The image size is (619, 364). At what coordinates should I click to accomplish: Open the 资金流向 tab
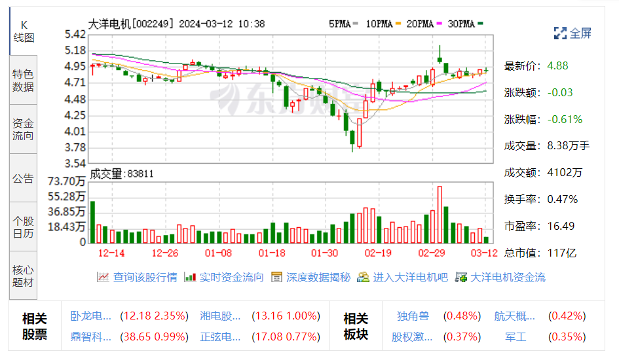24,130
